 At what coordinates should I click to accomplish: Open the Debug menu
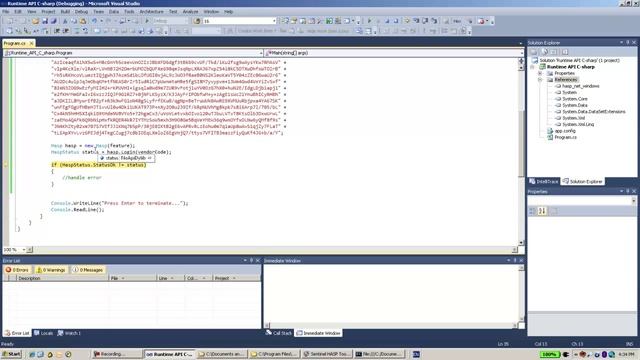click(x=81, y=12)
